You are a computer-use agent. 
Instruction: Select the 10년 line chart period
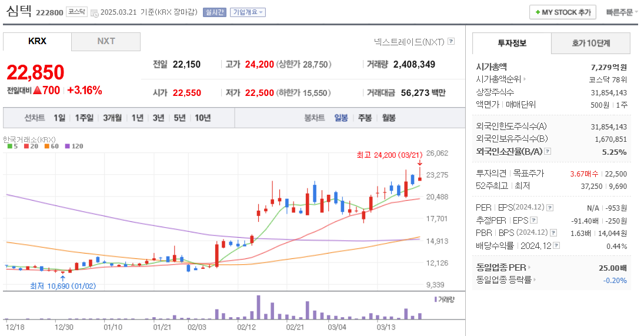pos(202,118)
